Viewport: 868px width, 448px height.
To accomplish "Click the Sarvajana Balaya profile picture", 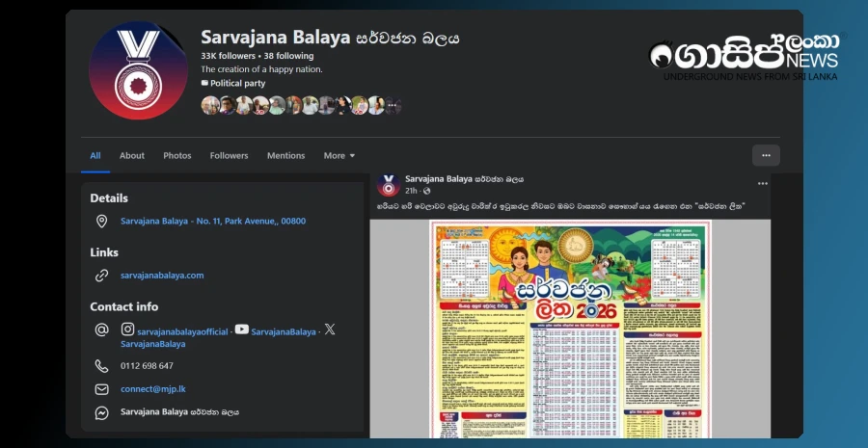I will click(138, 70).
